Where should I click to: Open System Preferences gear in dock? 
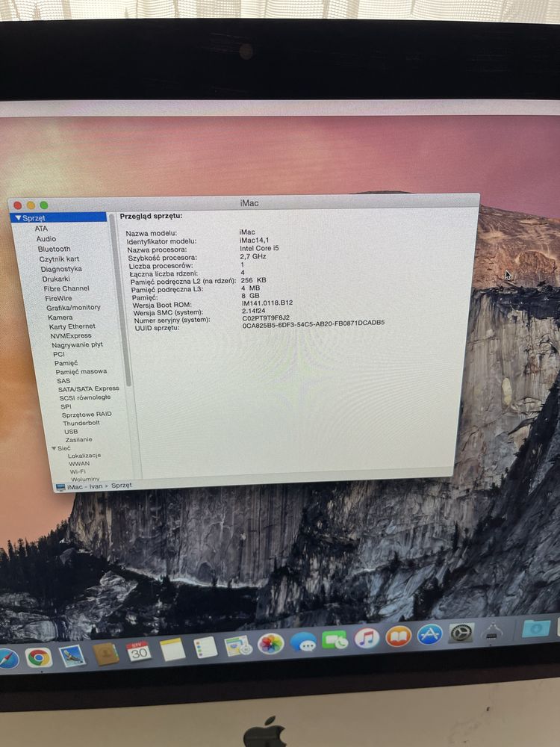(461, 632)
